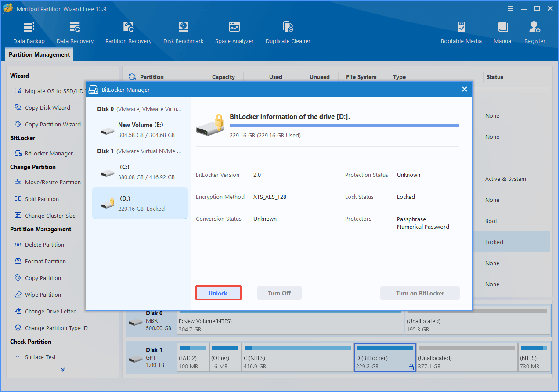Run Surface Test from the sidebar

click(x=35, y=357)
